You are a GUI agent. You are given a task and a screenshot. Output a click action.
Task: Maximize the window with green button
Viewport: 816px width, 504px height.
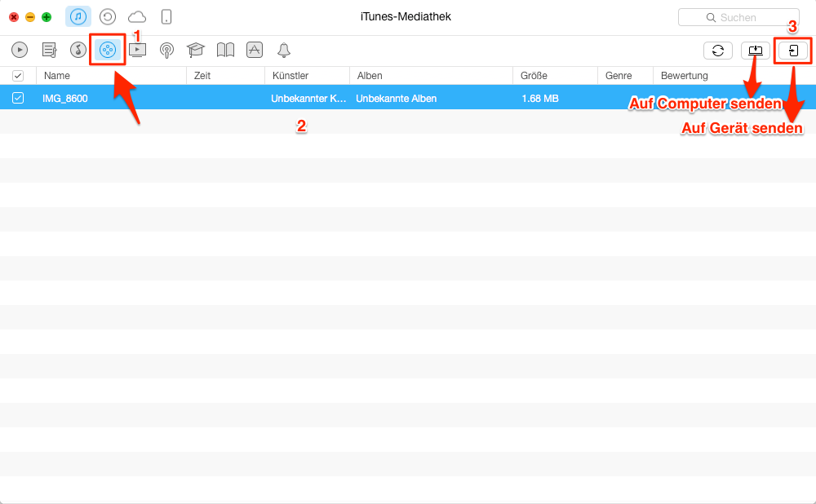click(47, 17)
